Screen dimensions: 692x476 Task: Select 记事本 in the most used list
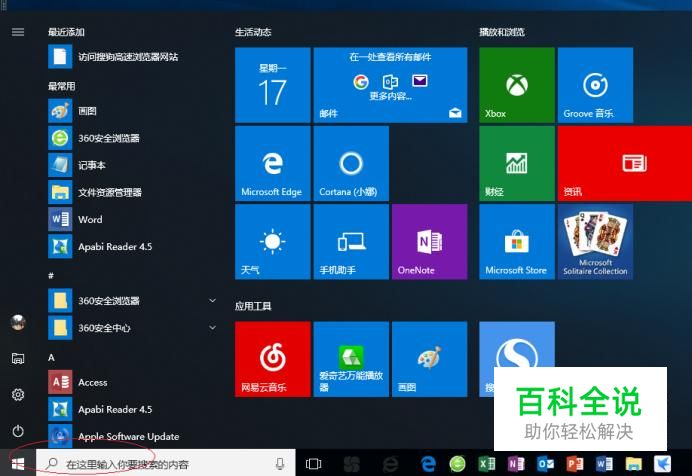coord(132,165)
